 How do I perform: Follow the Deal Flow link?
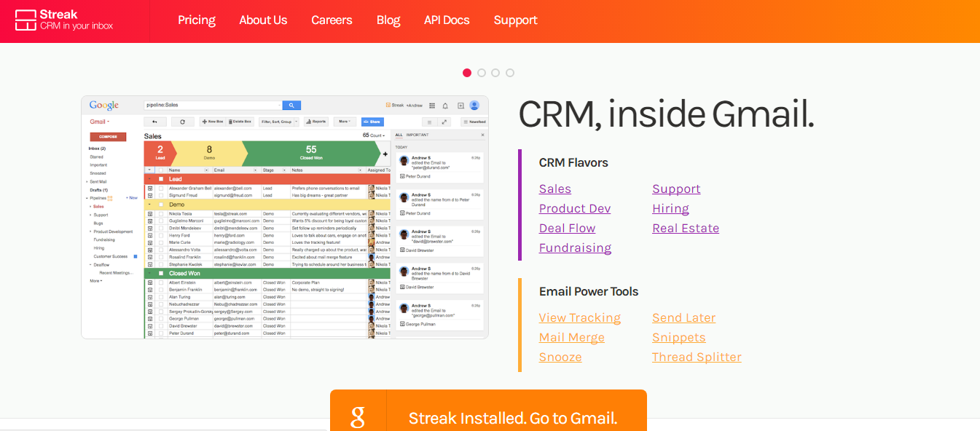[567, 229]
